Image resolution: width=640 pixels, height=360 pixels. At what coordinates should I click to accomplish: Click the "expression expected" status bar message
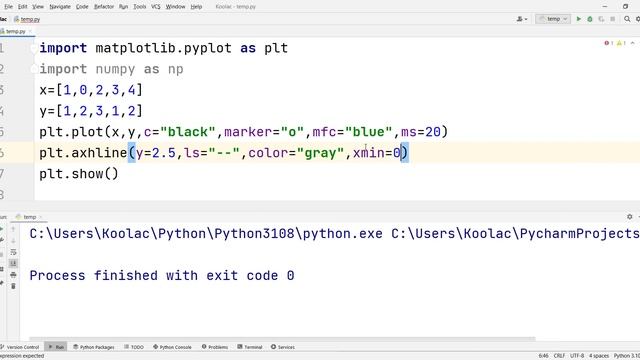22,356
